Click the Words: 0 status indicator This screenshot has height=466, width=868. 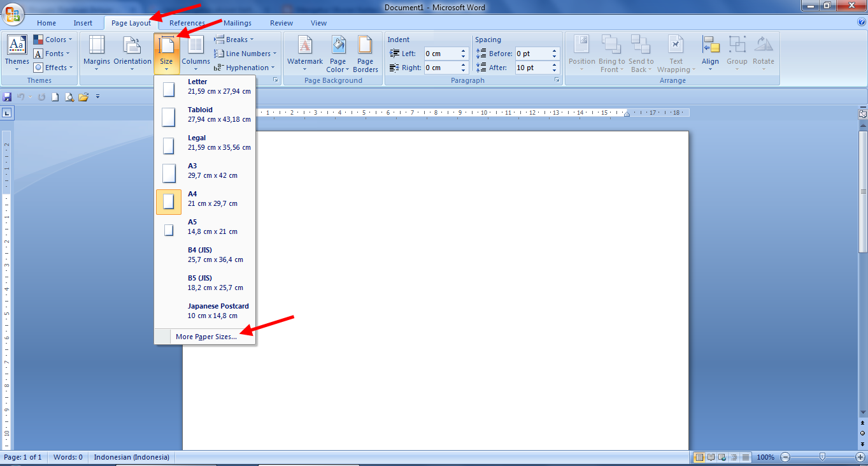tap(68, 457)
